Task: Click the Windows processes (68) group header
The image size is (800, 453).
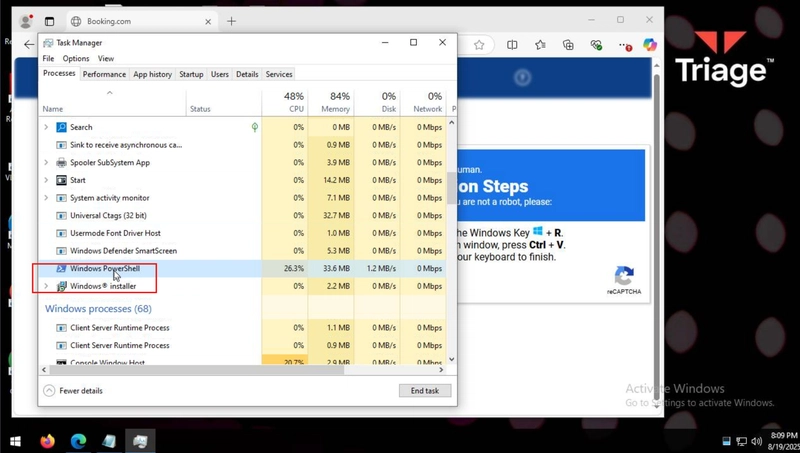Action: point(98,309)
